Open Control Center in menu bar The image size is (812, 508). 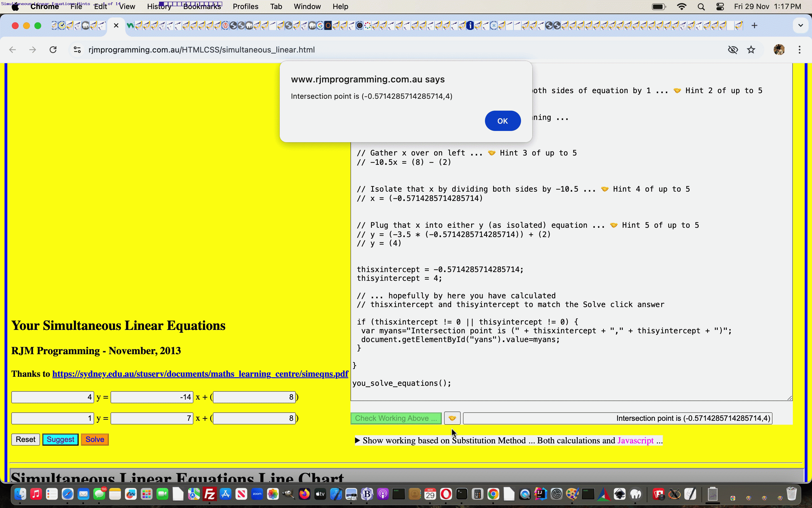click(x=720, y=6)
